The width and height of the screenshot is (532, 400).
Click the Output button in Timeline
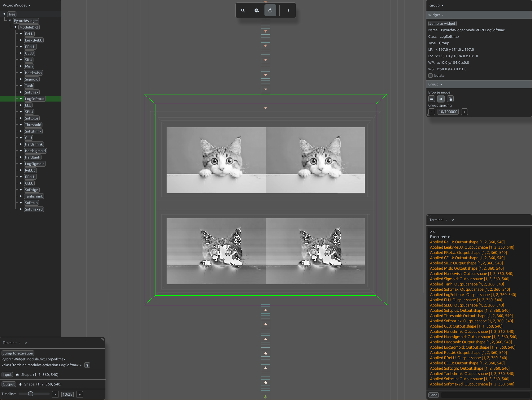click(x=9, y=385)
